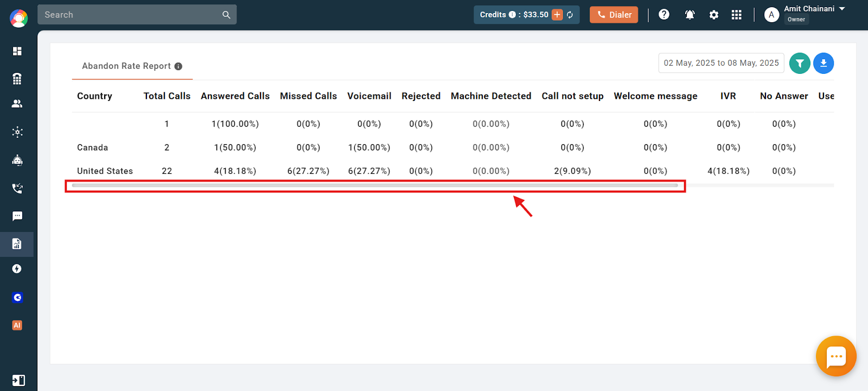Click into the Search field
This screenshot has width=868, height=391.
[x=131, y=15]
